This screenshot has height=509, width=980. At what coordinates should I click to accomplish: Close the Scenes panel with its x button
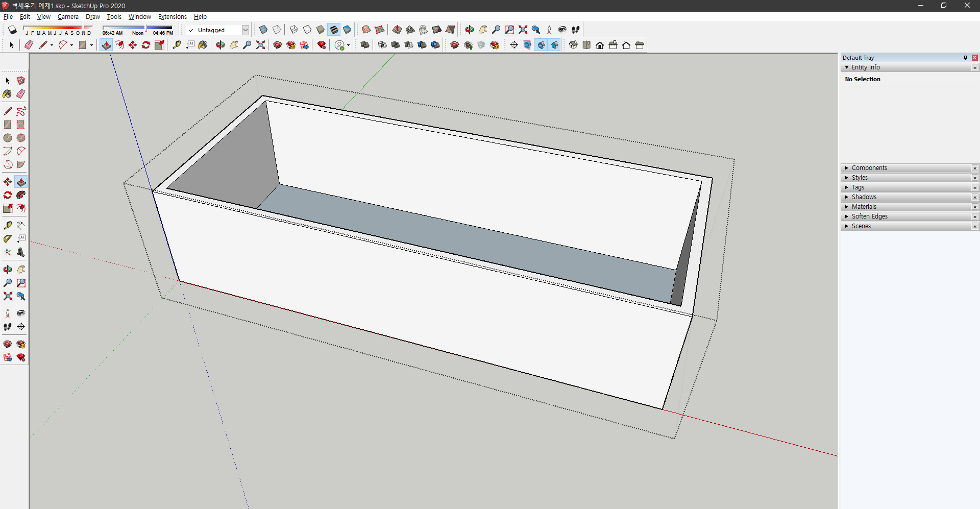(x=975, y=226)
